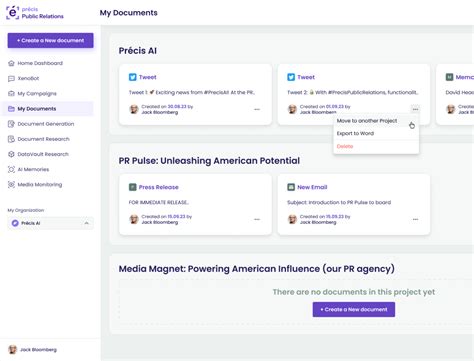Click the XenoBot chat icon
Image resolution: width=474 pixels, height=361 pixels.
11,78
